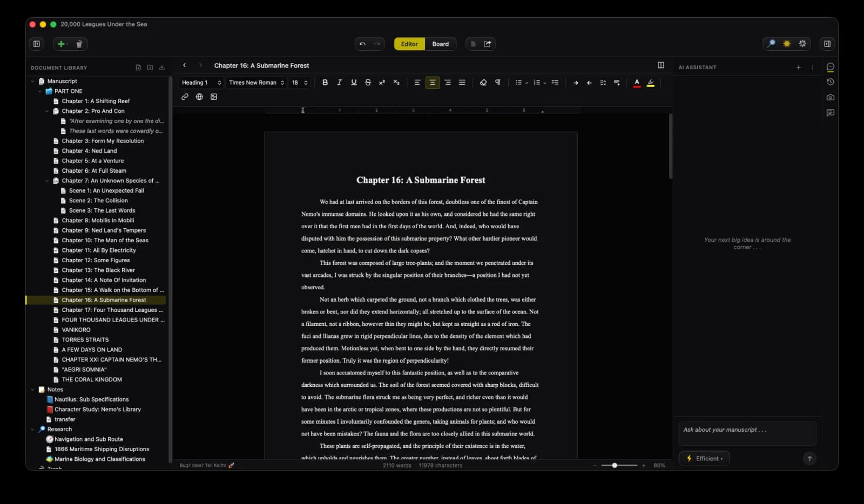Apply superscript formatting

point(382,83)
